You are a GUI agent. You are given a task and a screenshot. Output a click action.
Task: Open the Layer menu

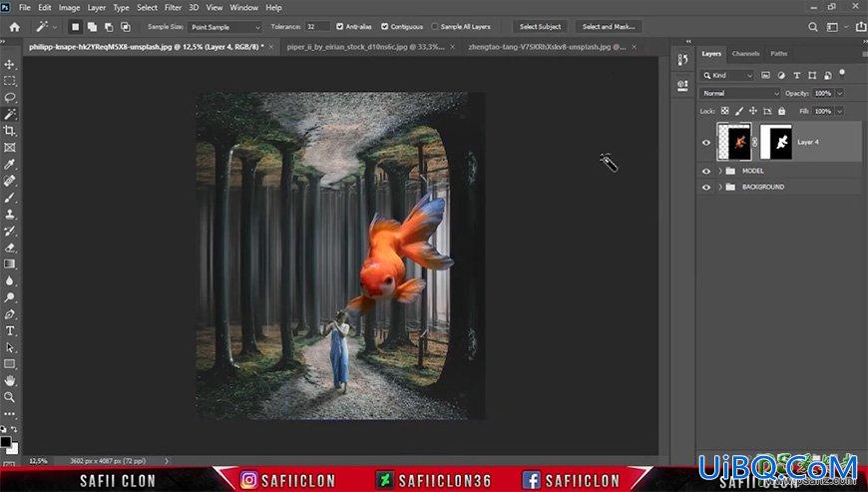click(x=97, y=8)
